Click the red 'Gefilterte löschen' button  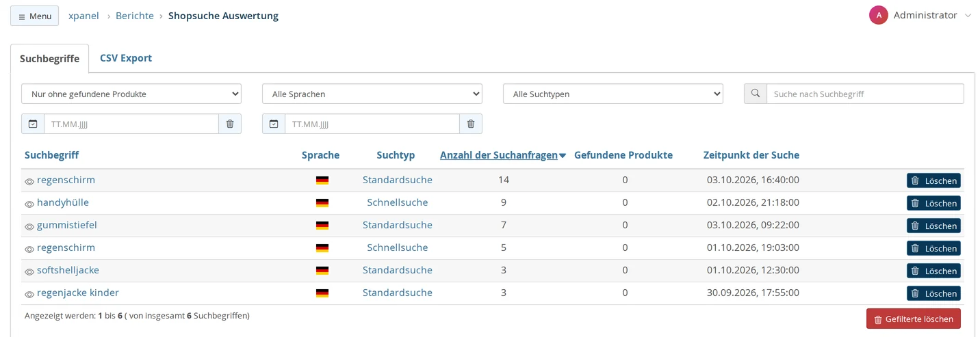[x=914, y=319]
